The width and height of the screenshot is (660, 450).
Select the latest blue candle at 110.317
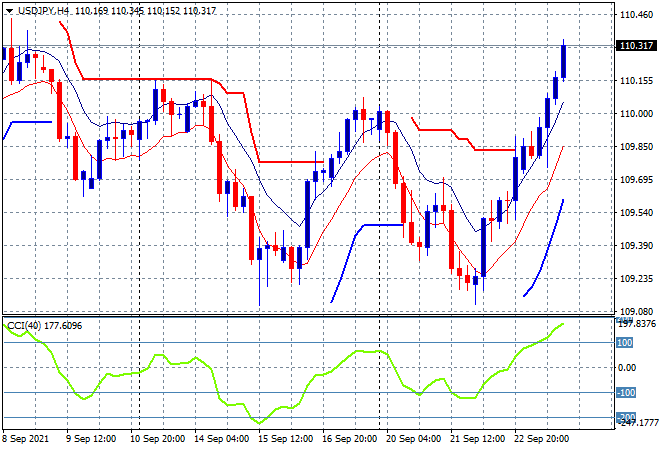point(564,61)
